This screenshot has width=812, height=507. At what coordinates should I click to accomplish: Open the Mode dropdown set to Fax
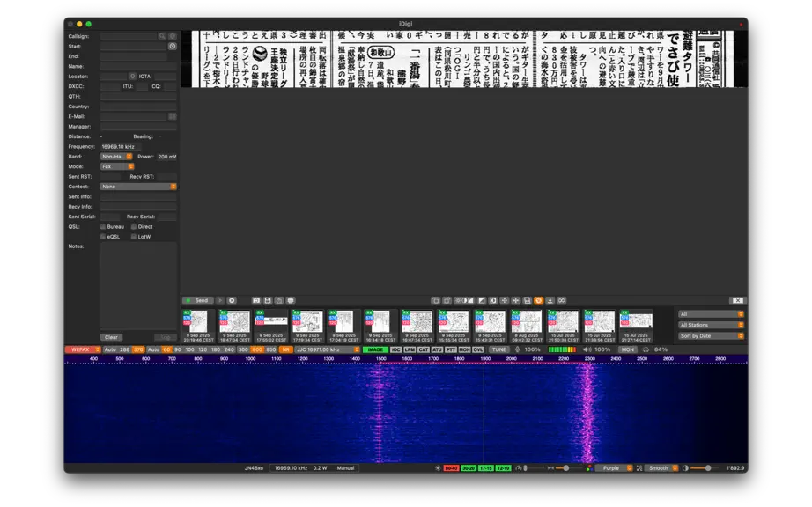pos(117,166)
